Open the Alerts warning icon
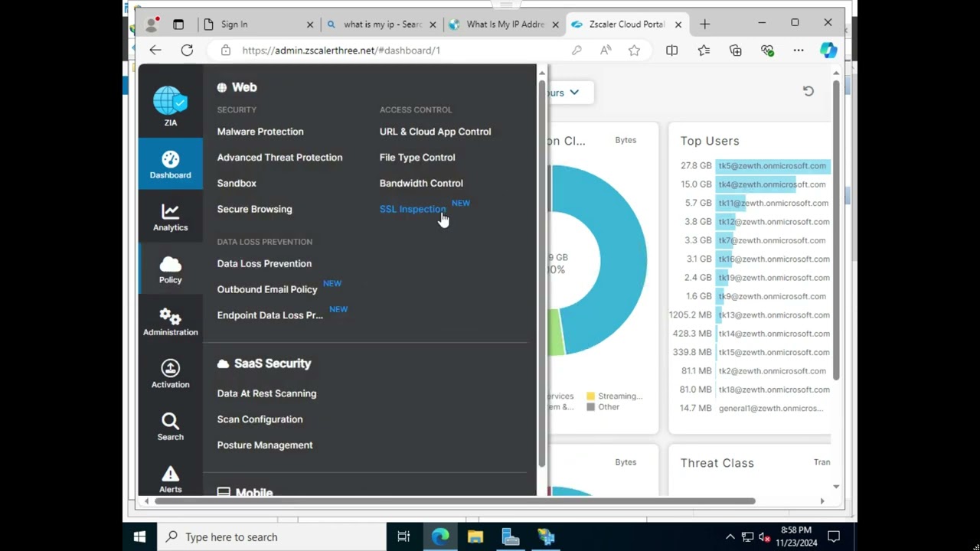The height and width of the screenshot is (551, 980). click(170, 479)
